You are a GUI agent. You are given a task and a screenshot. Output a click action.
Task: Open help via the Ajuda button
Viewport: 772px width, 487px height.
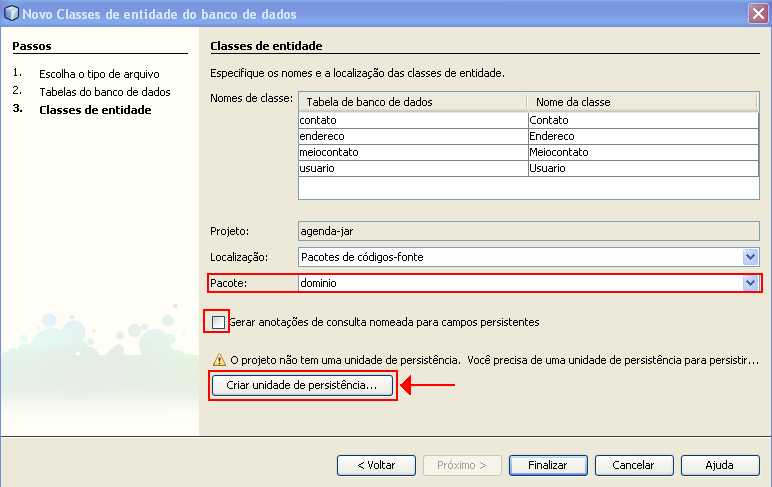coord(719,465)
